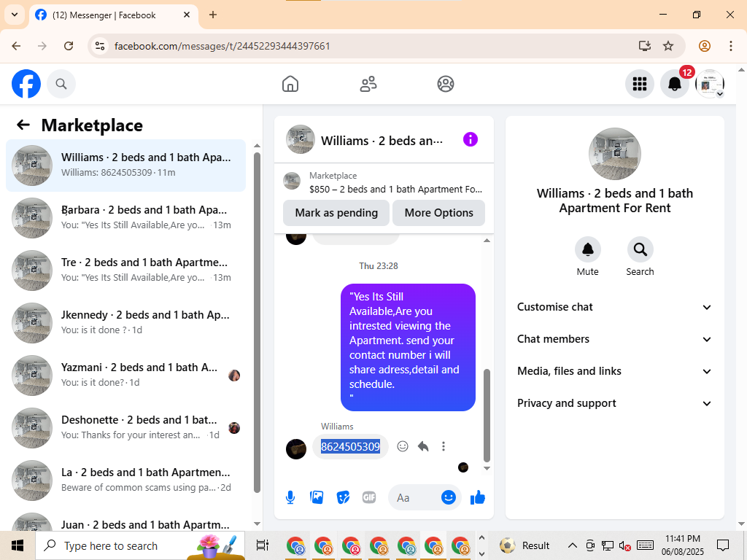747x560 pixels.
Task: Open the Groups icon in top navigation
Action: pos(446,84)
